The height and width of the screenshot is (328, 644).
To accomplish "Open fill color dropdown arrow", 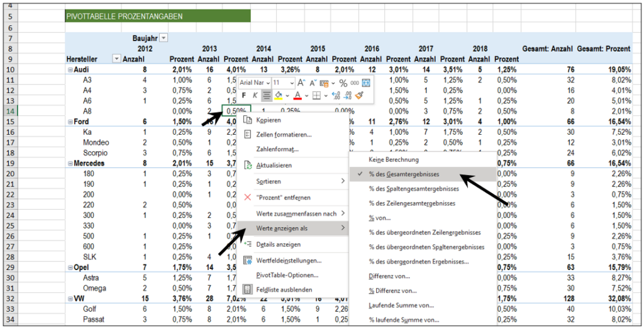I will 287,96.
